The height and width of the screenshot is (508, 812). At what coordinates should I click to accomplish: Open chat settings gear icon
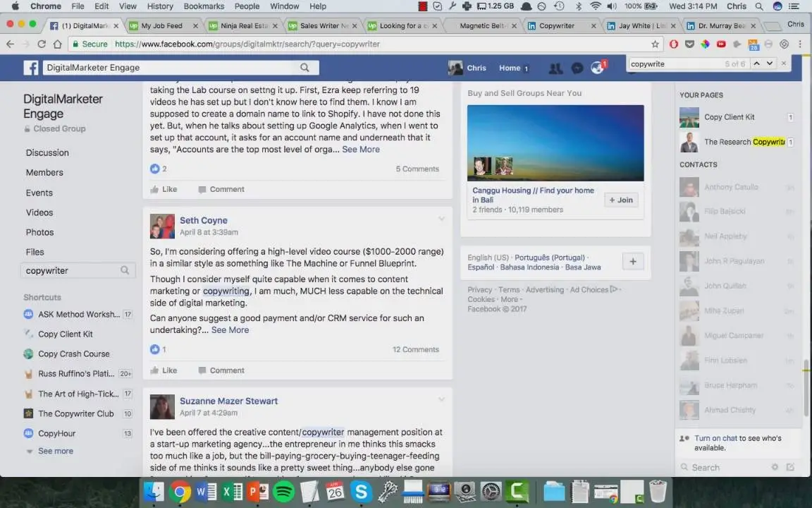[x=775, y=467]
